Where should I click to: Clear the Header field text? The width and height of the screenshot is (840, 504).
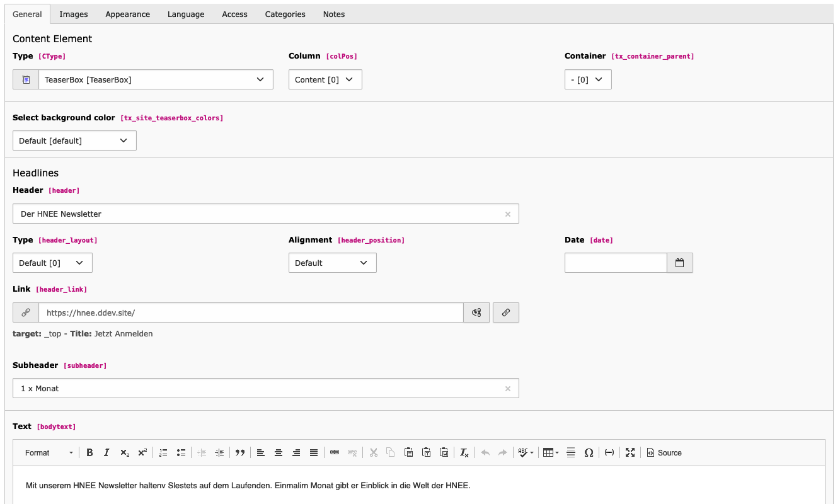pyautogui.click(x=508, y=214)
